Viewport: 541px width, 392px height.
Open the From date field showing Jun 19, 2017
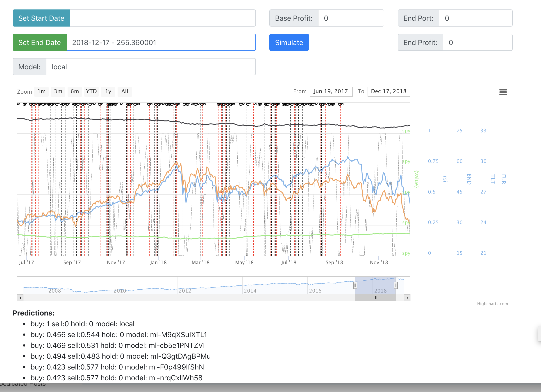331,91
